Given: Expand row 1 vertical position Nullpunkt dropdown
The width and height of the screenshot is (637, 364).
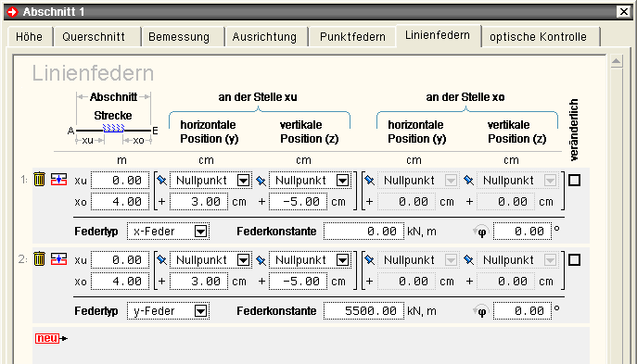Looking at the screenshot, I should pos(342,181).
